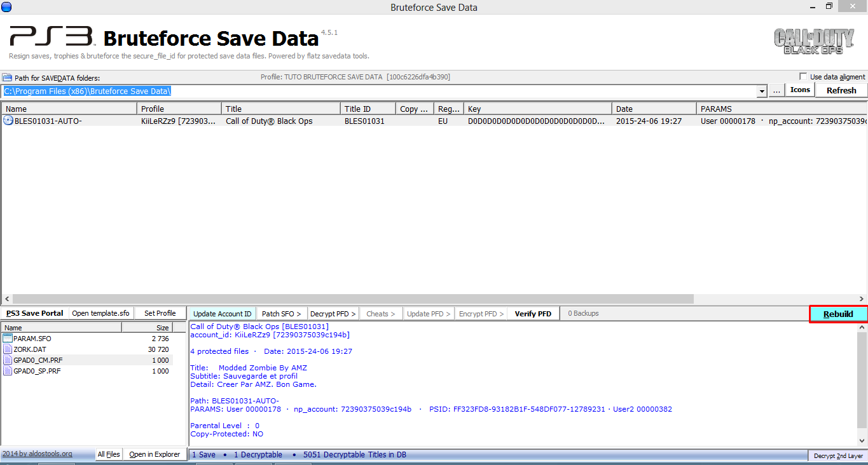Screen dimensions: 868x465
Task: Refresh the save list
Action: coord(841,91)
